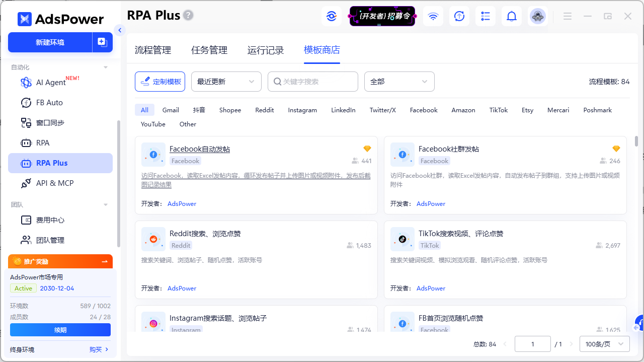644x362 pixels.
Task: Click the Instagram搜索话题 template icon
Action: point(153,322)
